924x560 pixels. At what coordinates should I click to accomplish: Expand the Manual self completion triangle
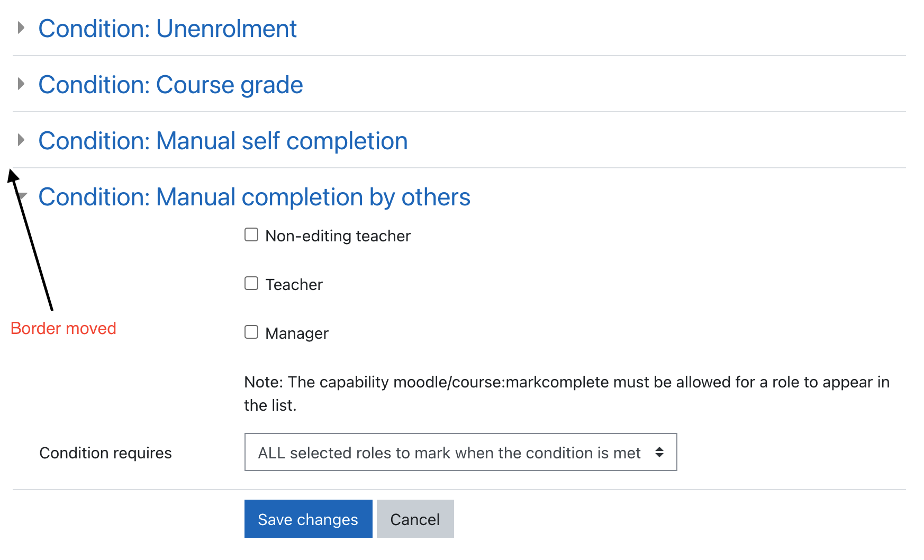pyautogui.click(x=21, y=140)
